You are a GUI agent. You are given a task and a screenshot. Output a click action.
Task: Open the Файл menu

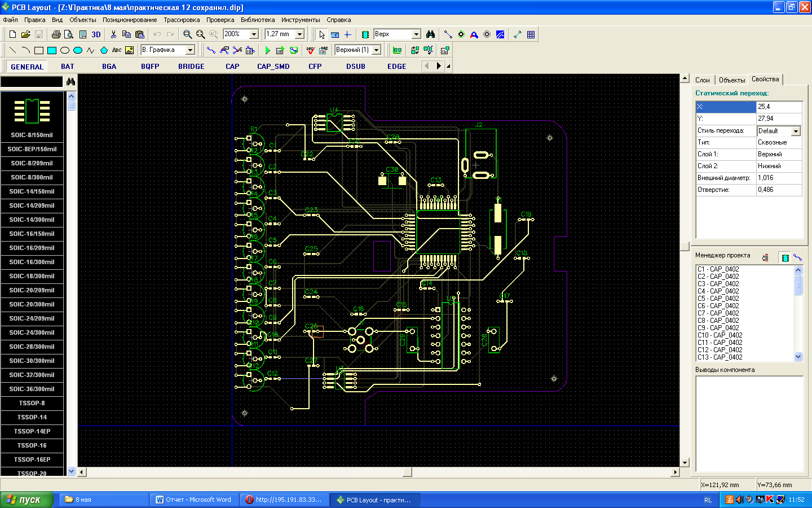point(11,20)
